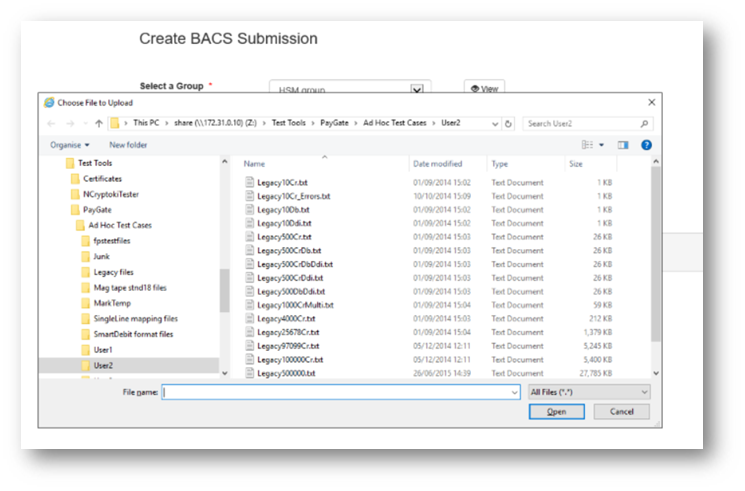Click the New folder button
This screenshot has width=745, height=491.
(x=128, y=145)
